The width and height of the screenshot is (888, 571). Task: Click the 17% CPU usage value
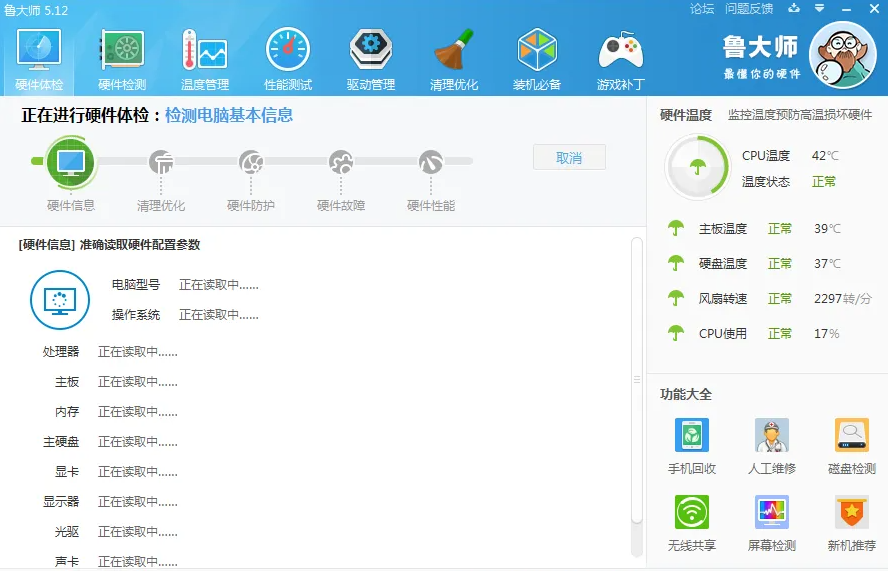[827, 334]
